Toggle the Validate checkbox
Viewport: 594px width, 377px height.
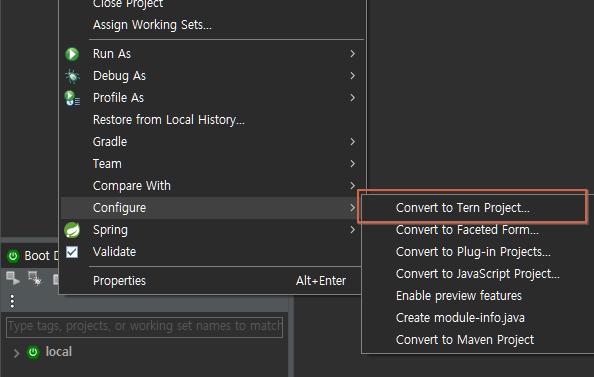[x=72, y=252]
